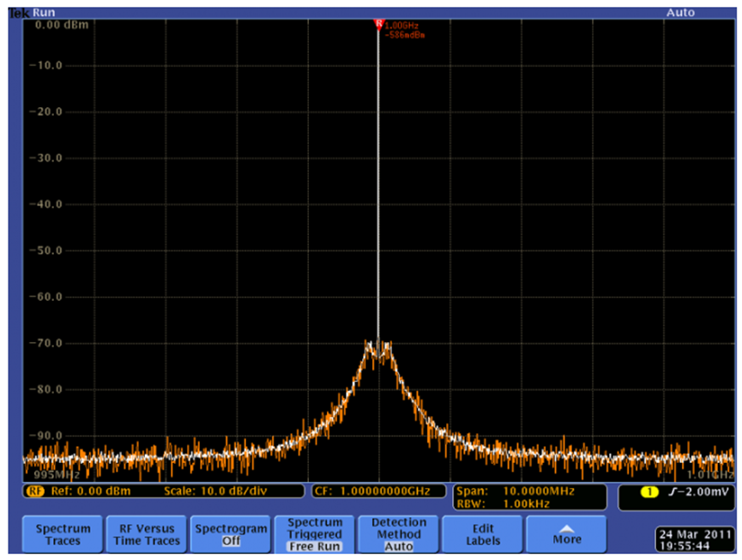
Task: Click the Auto trigger status label
Action: point(681,13)
